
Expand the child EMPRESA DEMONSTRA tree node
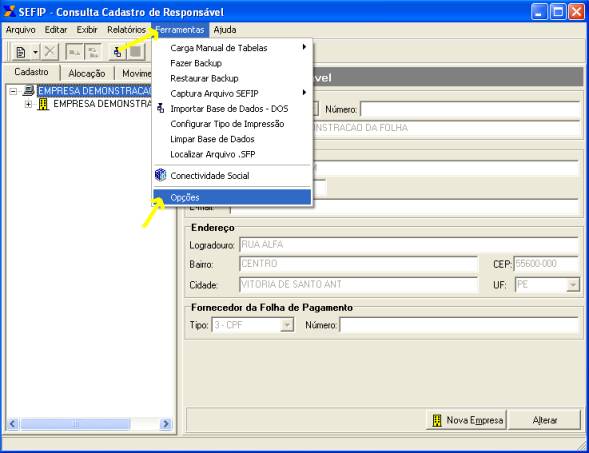(28, 104)
